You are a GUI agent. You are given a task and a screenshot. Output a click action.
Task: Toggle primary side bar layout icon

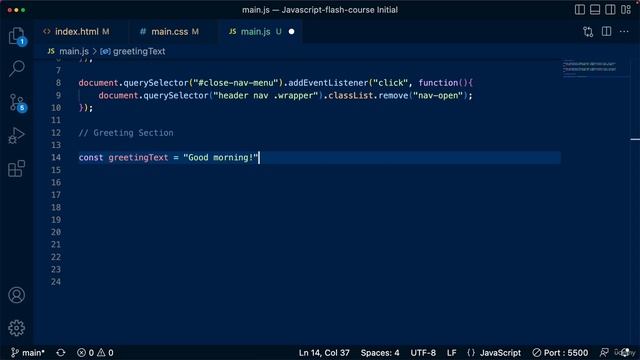pos(580,10)
